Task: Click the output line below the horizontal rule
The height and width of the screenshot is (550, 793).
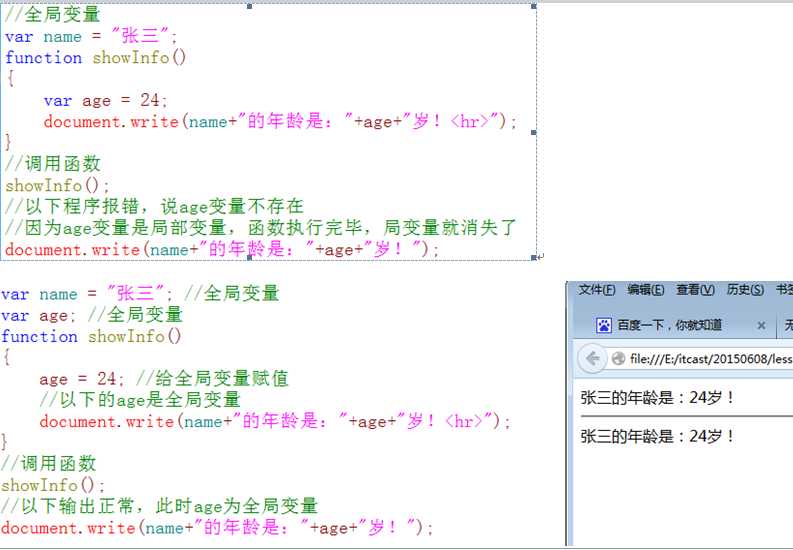Action: [x=656, y=436]
